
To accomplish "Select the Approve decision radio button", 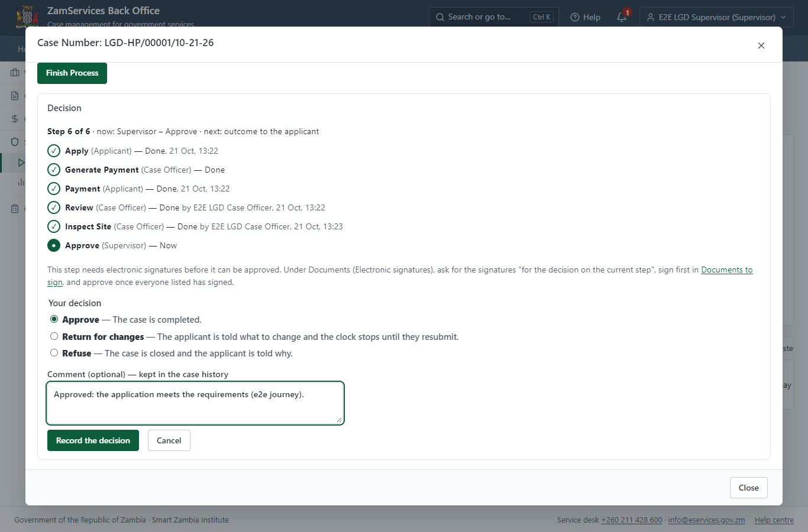I will pyautogui.click(x=54, y=319).
